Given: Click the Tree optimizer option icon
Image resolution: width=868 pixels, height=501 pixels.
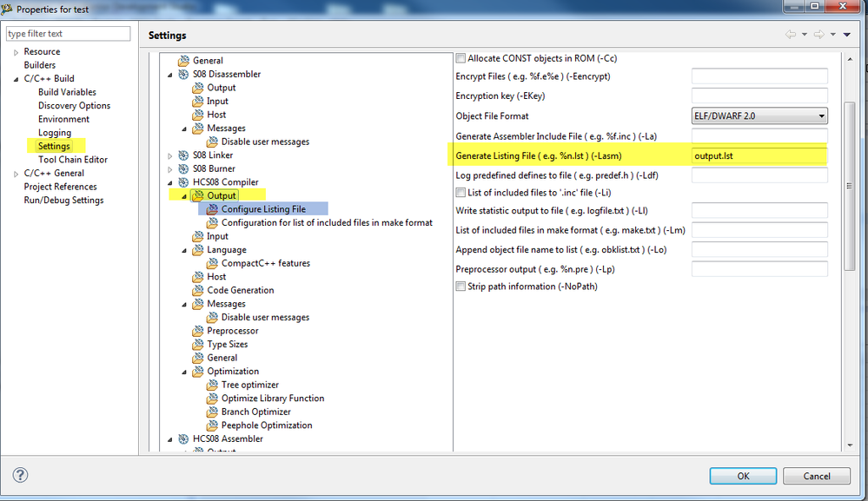Looking at the screenshot, I should (212, 385).
